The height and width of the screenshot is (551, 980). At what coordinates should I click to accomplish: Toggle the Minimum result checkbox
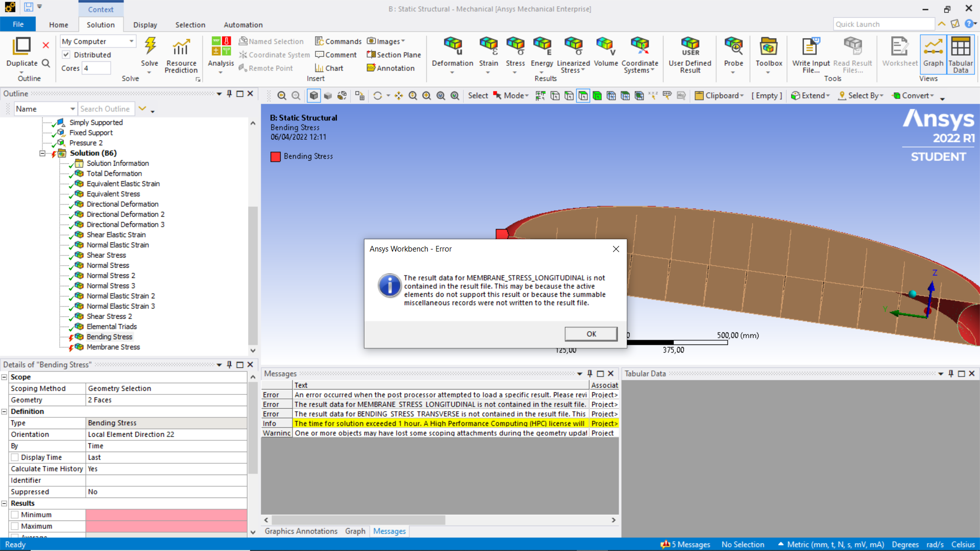point(15,515)
